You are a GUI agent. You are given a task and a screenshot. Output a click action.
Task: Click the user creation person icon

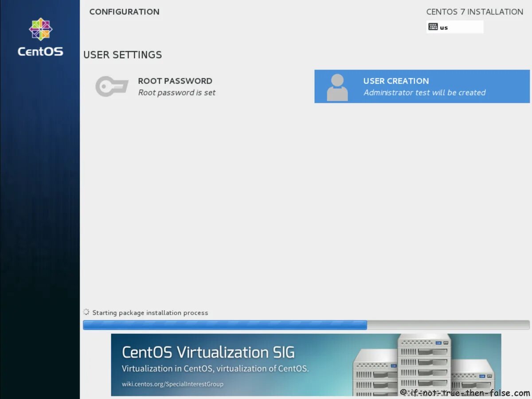[337, 87]
